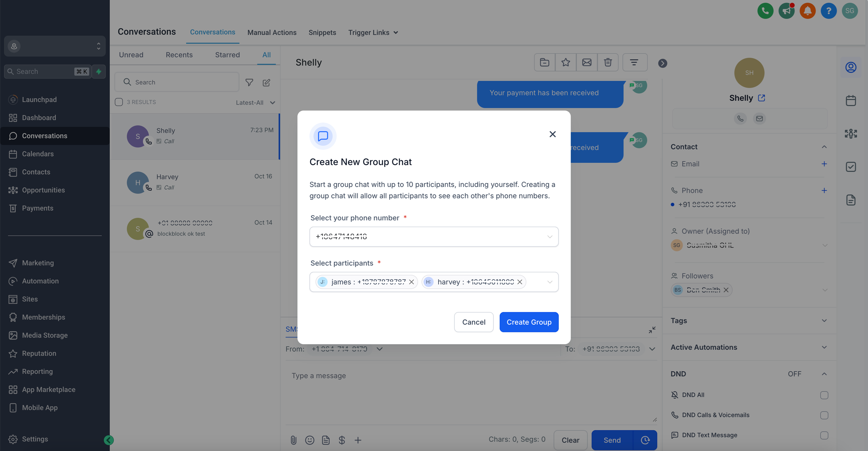Viewport: 868px width, 451px height.
Task: Click the mark-as-unread envelope icon
Action: click(x=587, y=62)
